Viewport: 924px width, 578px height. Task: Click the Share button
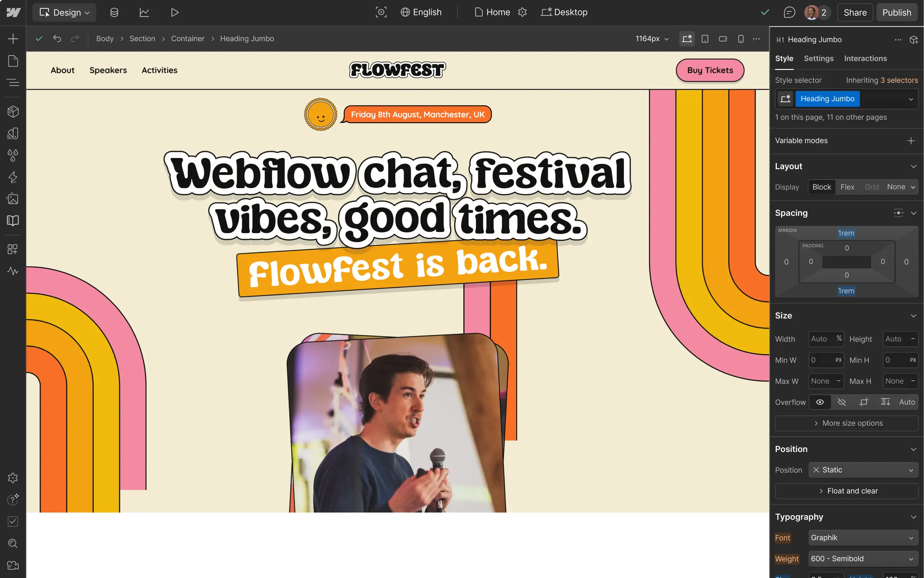click(855, 12)
